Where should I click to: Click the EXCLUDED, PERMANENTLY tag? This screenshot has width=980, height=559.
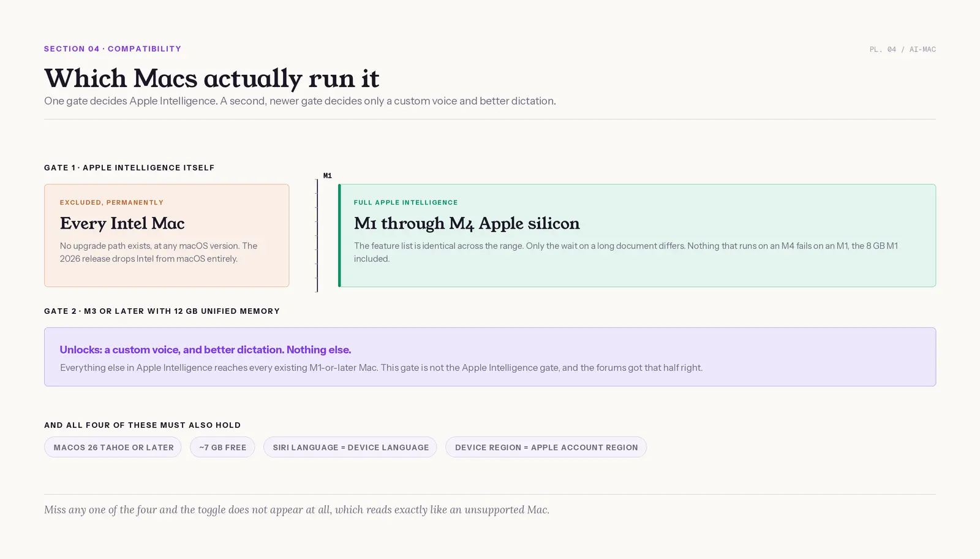click(x=111, y=202)
